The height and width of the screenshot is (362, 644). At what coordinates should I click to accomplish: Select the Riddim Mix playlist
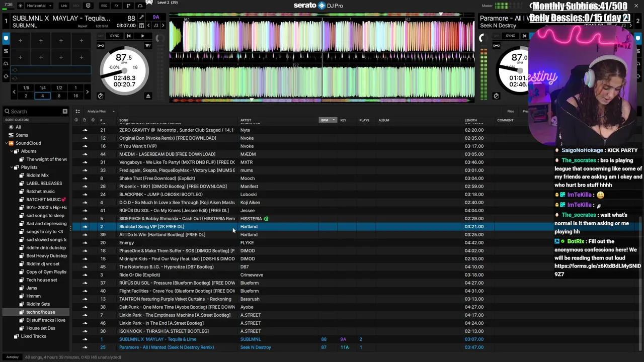tap(37, 175)
